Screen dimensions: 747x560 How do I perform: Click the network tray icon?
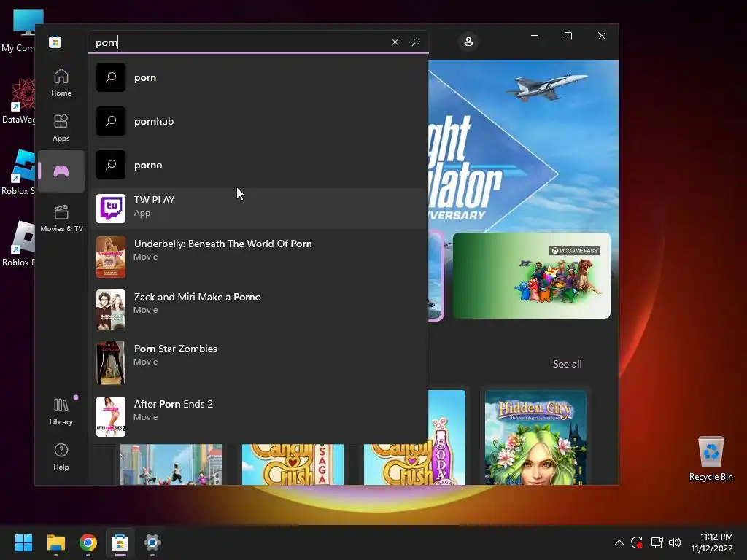tap(657, 542)
